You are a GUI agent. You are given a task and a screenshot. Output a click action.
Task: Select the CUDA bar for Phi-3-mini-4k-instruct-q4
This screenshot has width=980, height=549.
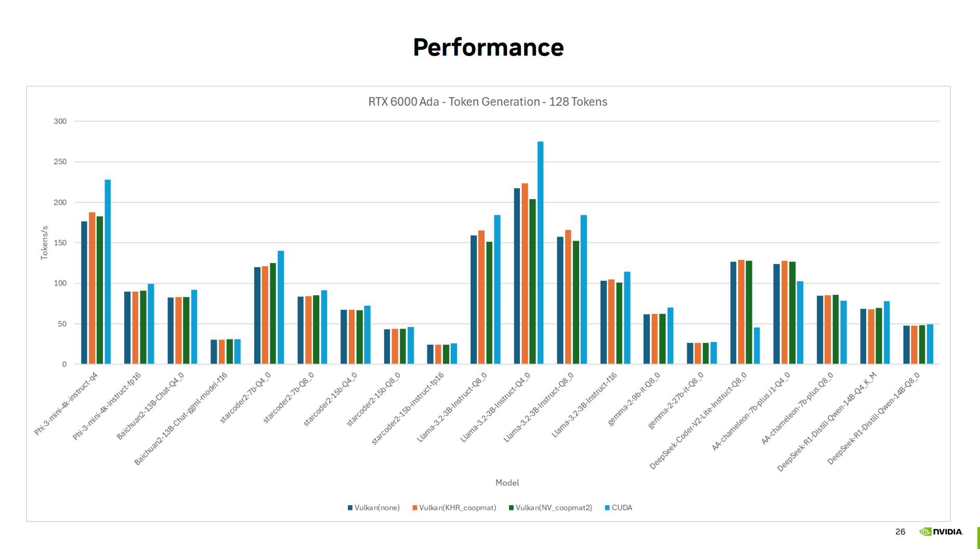pos(108,272)
